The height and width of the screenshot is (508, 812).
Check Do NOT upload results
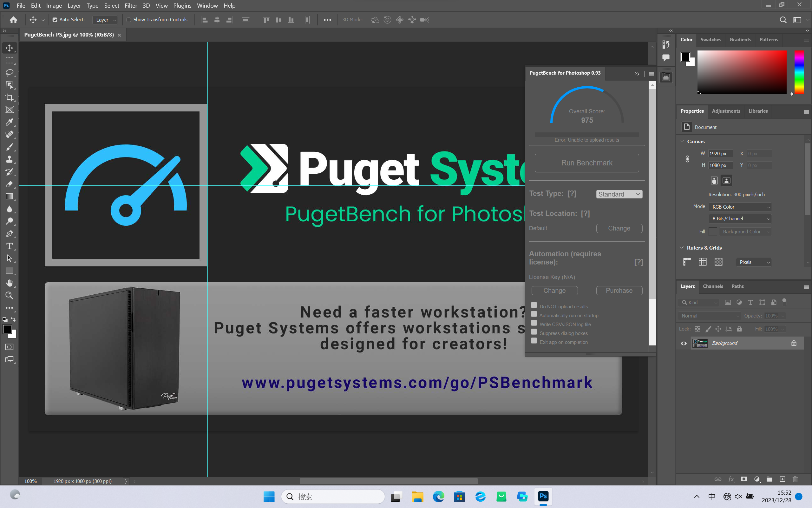534,305
